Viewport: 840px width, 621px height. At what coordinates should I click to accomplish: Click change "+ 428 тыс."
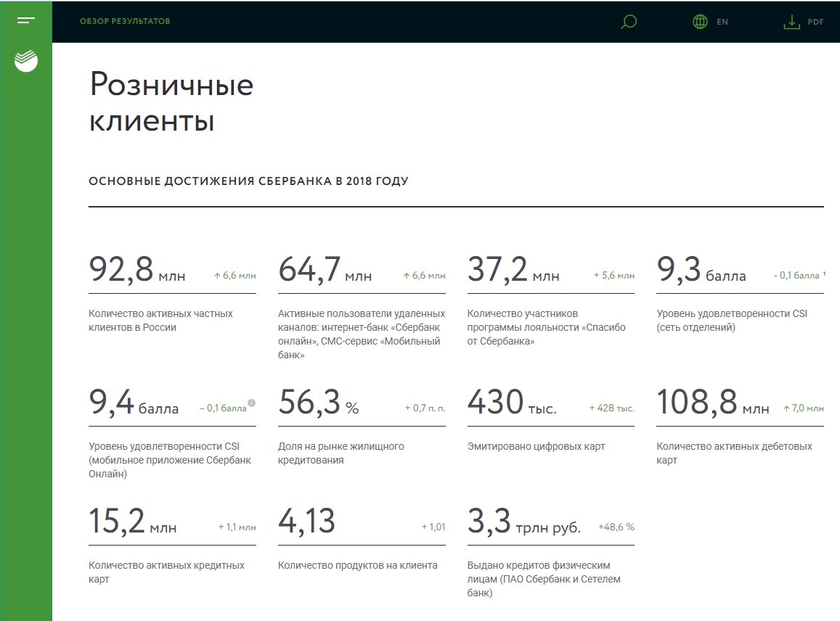click(612, 408)
